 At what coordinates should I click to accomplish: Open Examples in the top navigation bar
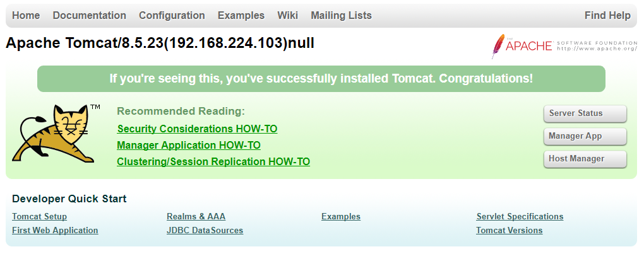pyautogui.click(x=241, y=16)
